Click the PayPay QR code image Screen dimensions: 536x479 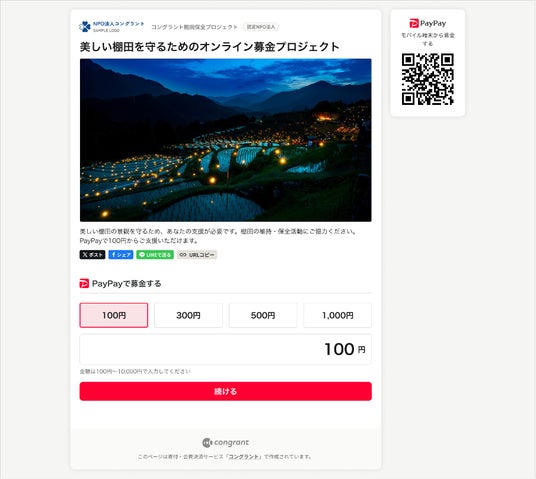coord(428,79)
